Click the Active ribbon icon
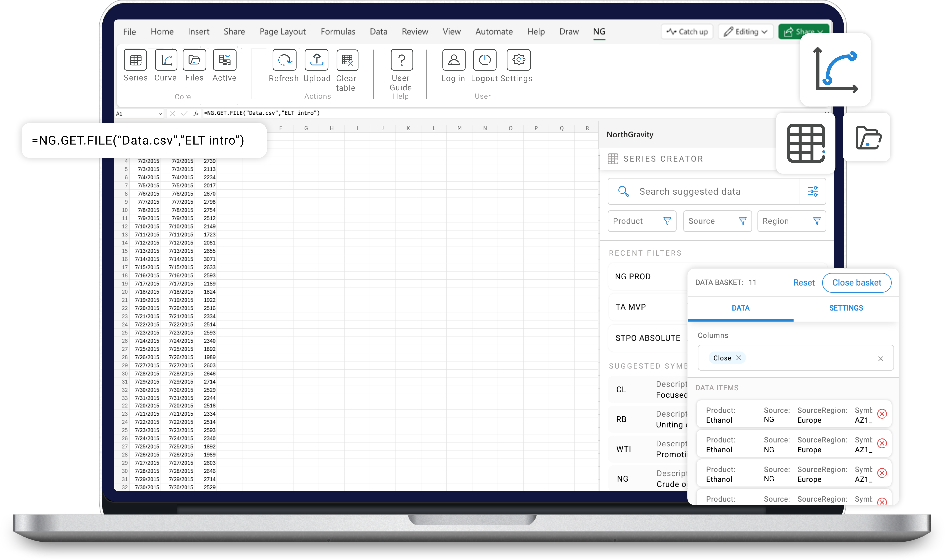This screenshot has height=560, width=945. click(225, 60)
